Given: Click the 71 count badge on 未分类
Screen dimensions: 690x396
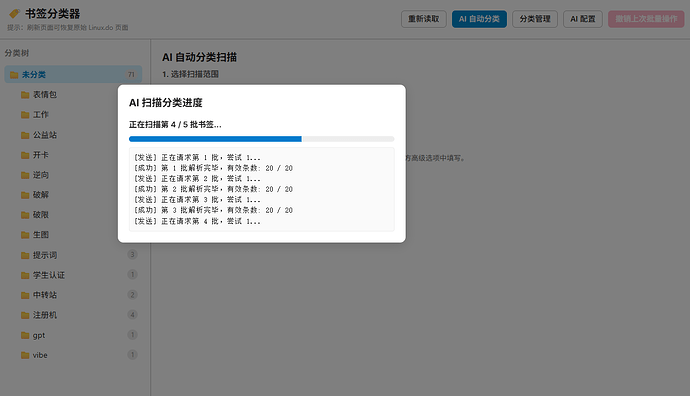Looking at the screenshot, I should click(x=131, y=75).
